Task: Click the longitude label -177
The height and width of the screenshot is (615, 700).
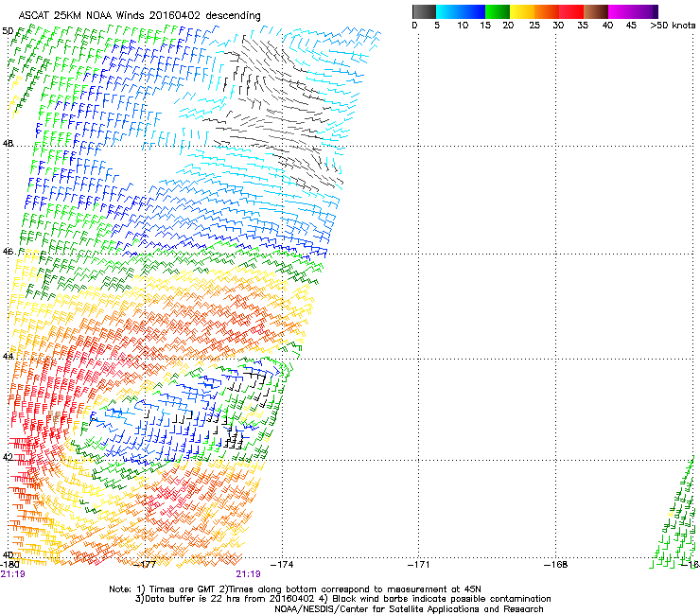Action: point(145,565)
